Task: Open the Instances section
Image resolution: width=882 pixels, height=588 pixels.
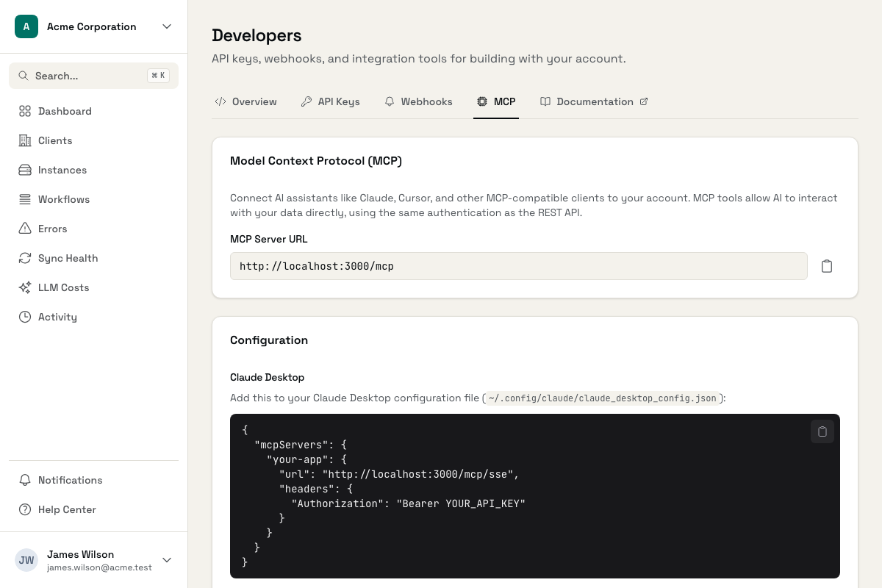Action: 62,170
